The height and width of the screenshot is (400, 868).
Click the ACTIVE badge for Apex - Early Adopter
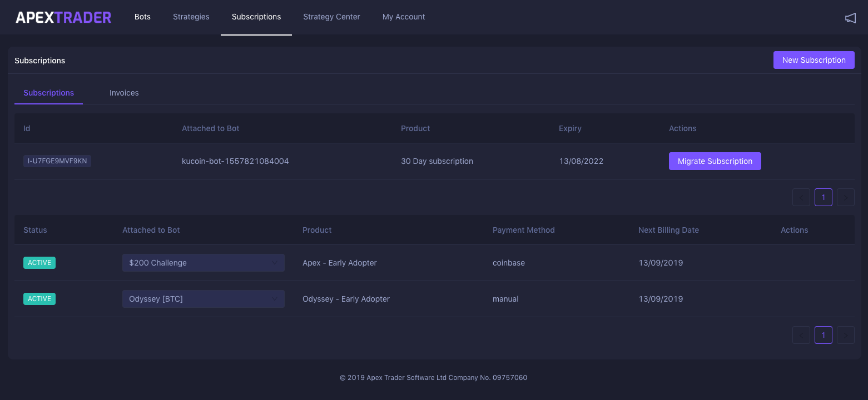pos(39,262)
